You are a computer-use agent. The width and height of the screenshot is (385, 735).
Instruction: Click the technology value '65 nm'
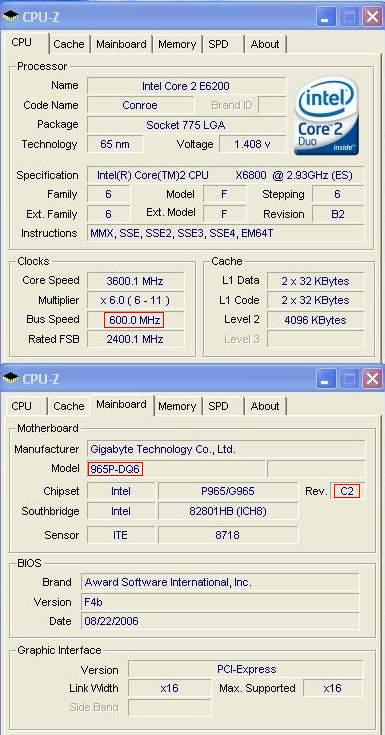(x=115, y=144)
